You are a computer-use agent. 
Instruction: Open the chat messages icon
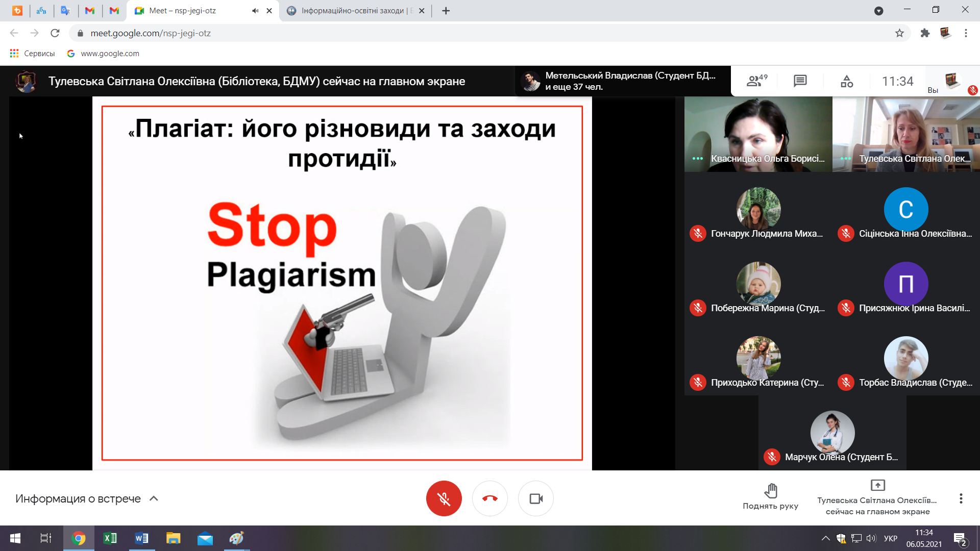(x=800, y=81)
